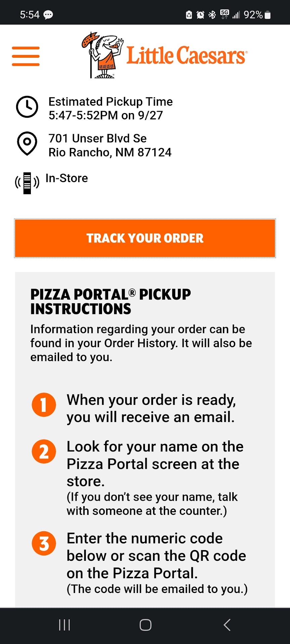This screenshot has height=644, width=290.
Task: Open the orange hamburger menu
Action: click(26, 56)
